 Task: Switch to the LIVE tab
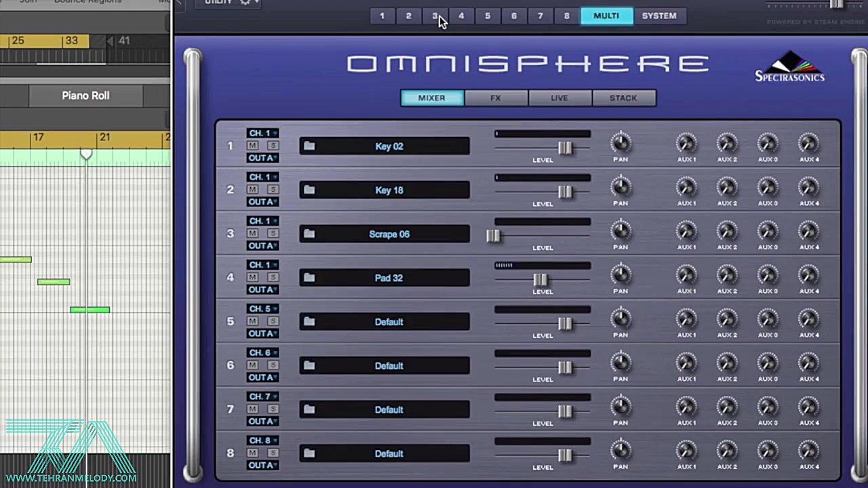[x=559, y=98]
